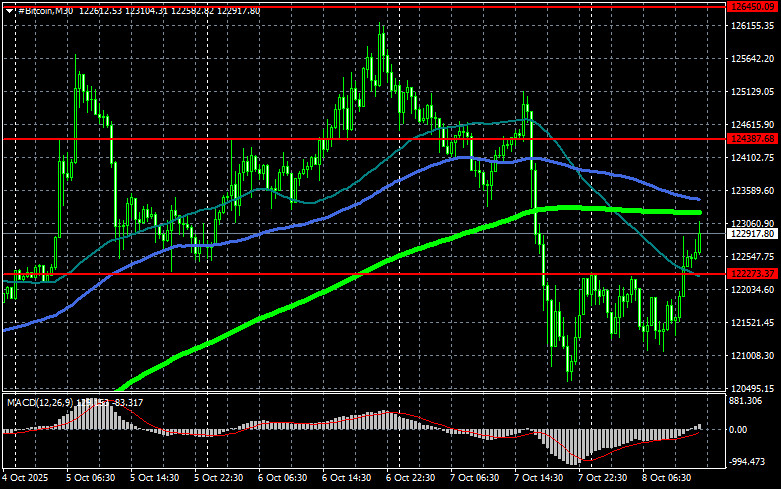Click the right end of thick green moving average
The image size is (781, 489).
(x=698, y=212)
